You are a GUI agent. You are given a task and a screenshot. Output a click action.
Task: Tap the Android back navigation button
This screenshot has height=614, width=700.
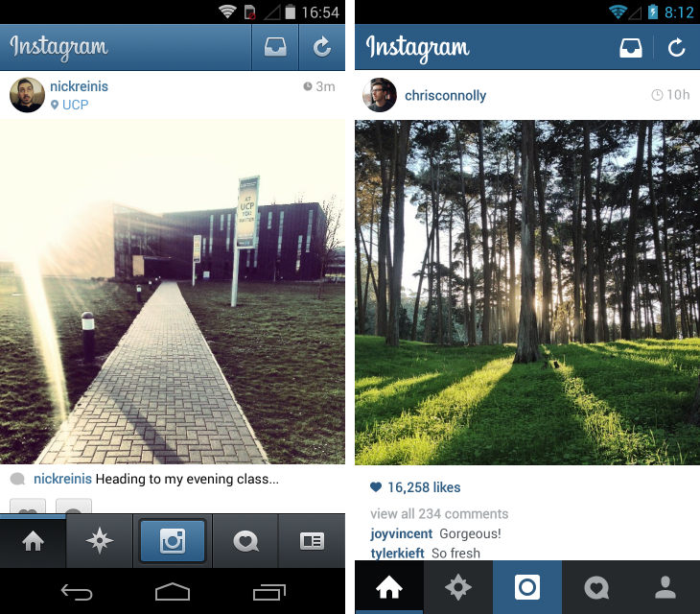pyautogui.click(x=77, y=592)
